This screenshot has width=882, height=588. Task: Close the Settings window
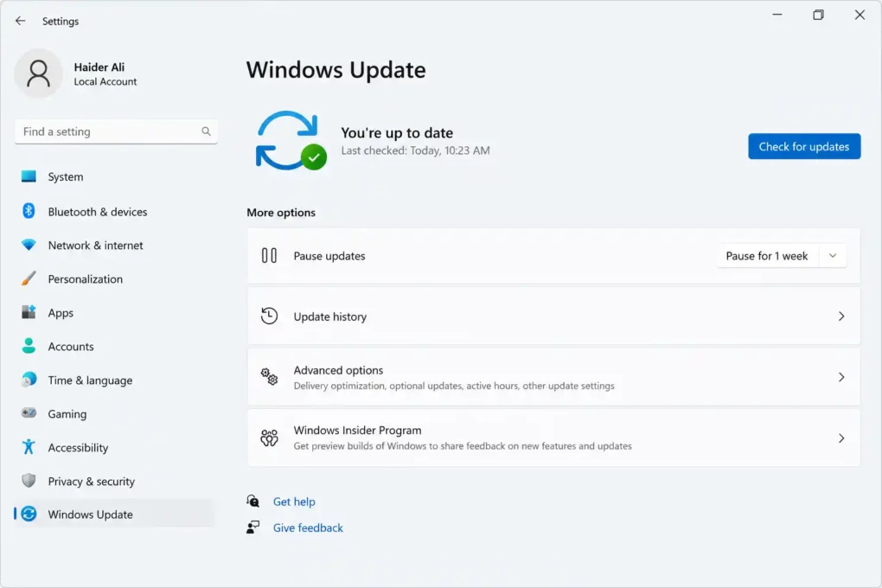click(860, 15)
